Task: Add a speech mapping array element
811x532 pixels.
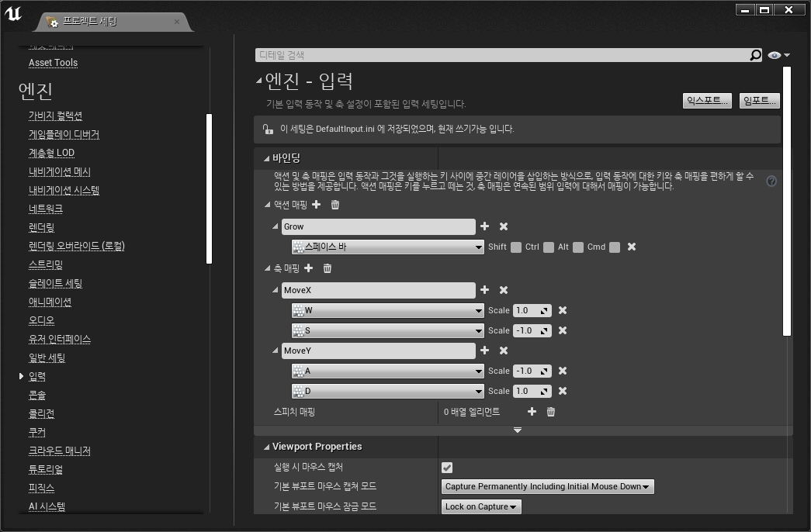Action: (x=532, y=412)
